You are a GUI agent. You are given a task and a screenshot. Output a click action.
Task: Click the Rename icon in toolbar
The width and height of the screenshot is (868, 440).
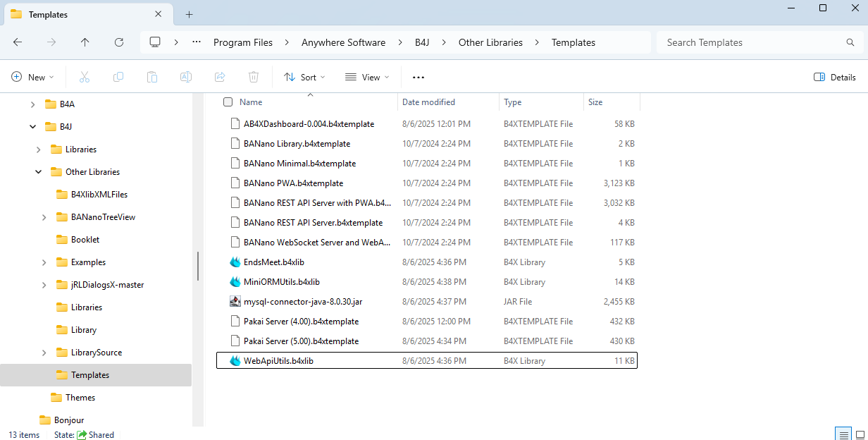186,77
